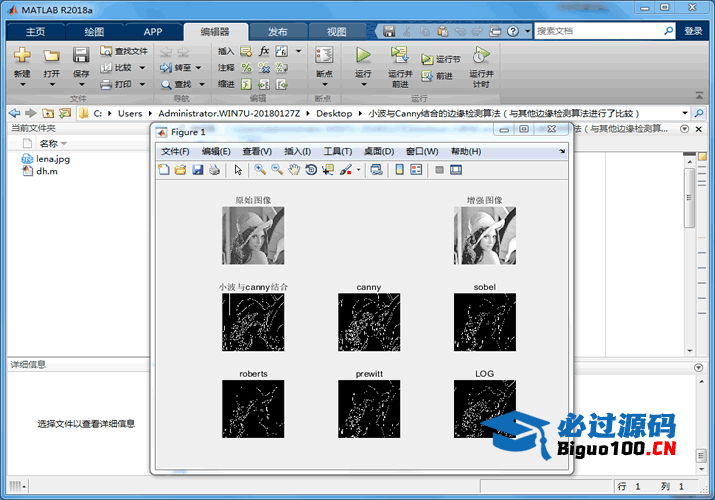Screen dimensions: 715x500
Task: Toggle the Edit Plot arrow pointer tool
Action: (238, 170)
